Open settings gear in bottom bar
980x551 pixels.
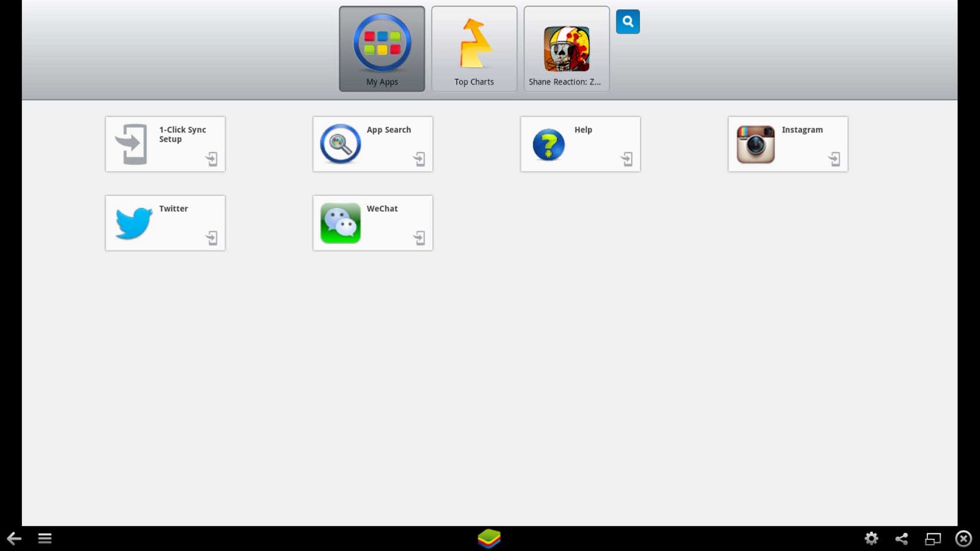point(872,538)
